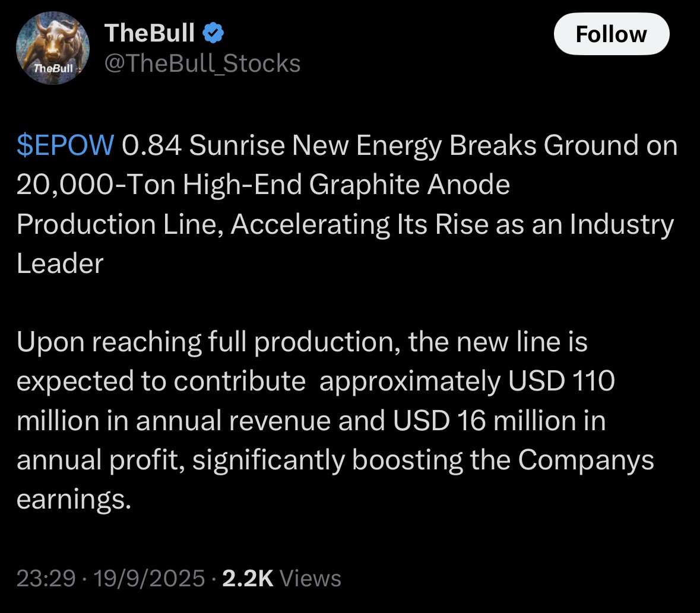Screen dimensions: 700x613
Task: Click the word Leader in the headline
Action: tap(60, 263)
